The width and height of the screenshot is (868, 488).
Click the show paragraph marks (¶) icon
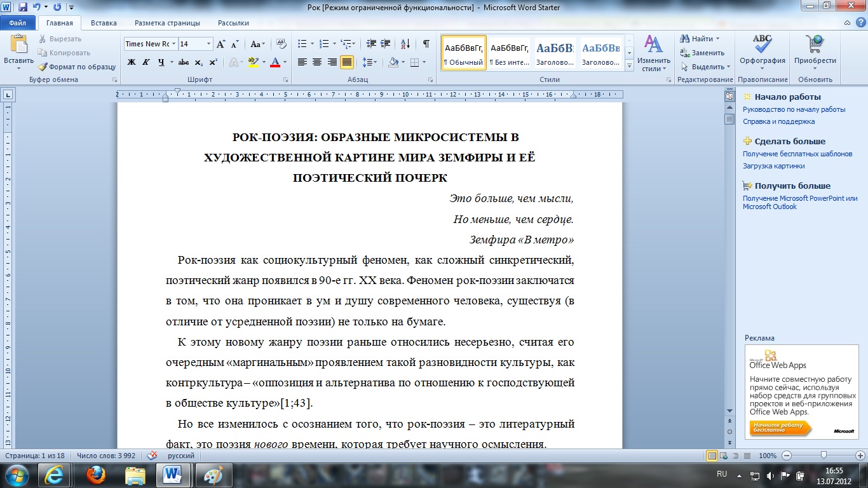(x=426, y=44)
